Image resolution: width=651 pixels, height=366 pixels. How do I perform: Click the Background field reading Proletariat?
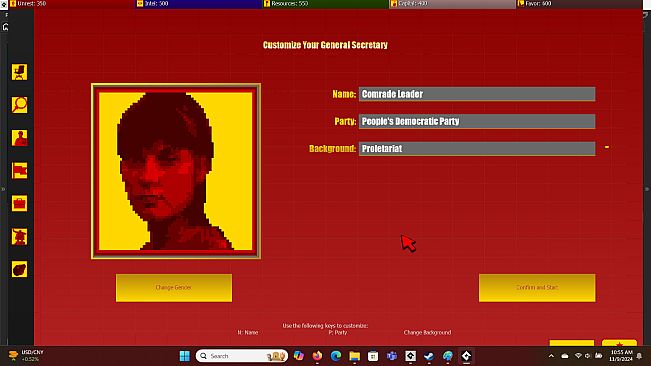coord(477,149)
